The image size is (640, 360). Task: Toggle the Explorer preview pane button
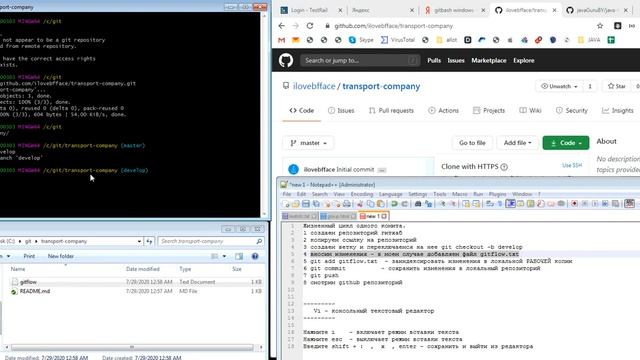click(x=239, y=256)
